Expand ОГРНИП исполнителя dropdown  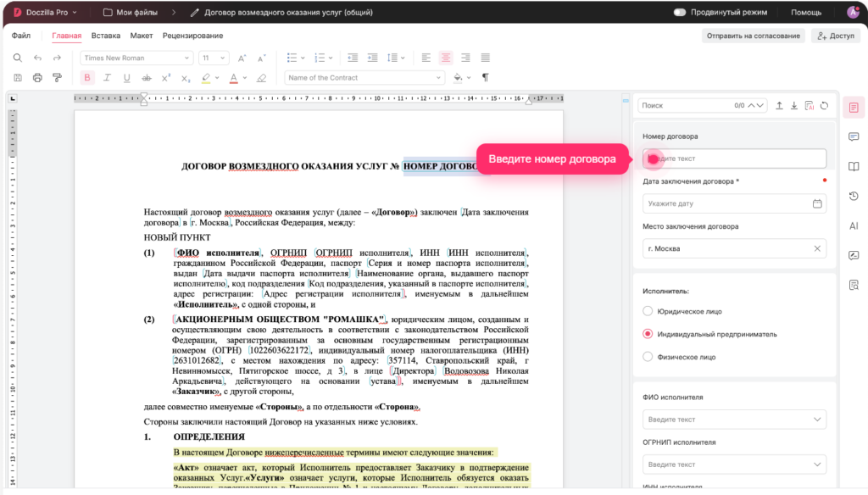[817, 464]
